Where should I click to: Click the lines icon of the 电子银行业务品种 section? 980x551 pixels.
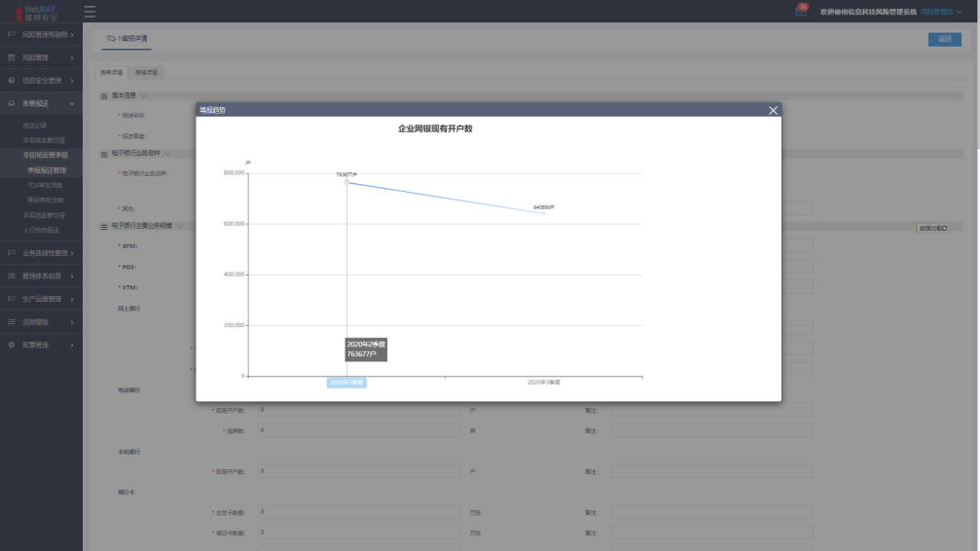click(104, 153)
